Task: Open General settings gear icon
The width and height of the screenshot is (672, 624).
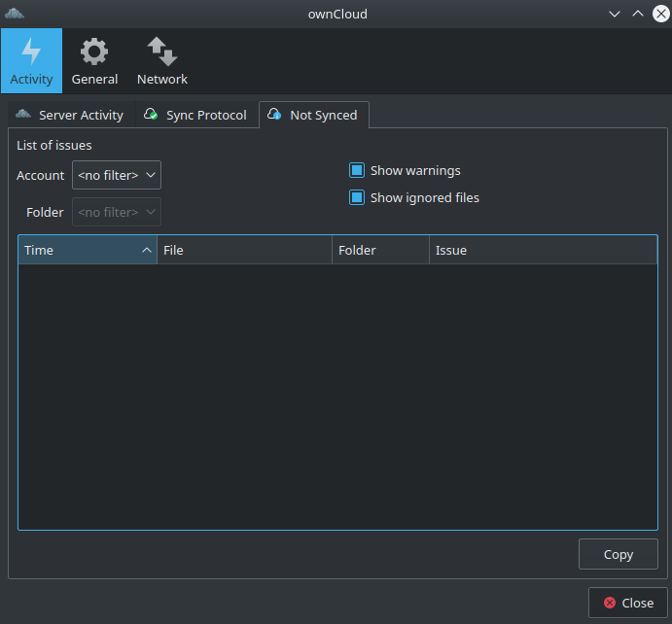Action: 94,61
